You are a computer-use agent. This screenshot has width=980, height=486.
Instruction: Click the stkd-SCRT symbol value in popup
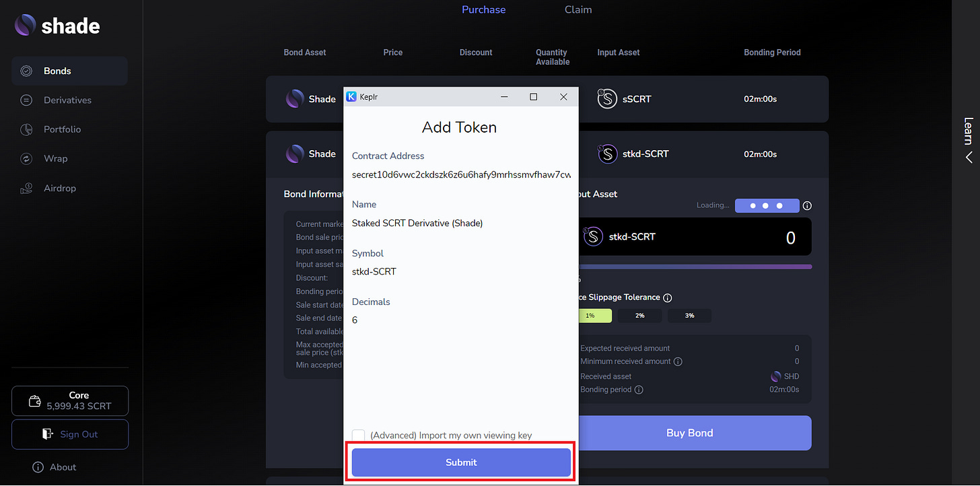374,272
